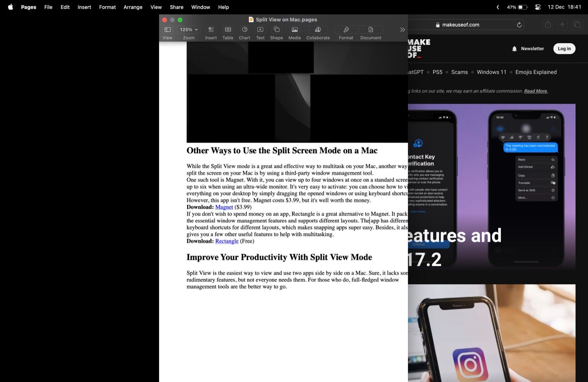Click the Log in button on the website
Image resolution: width=588 pixels, height=382 pixels.
click(x=564, y=49)
